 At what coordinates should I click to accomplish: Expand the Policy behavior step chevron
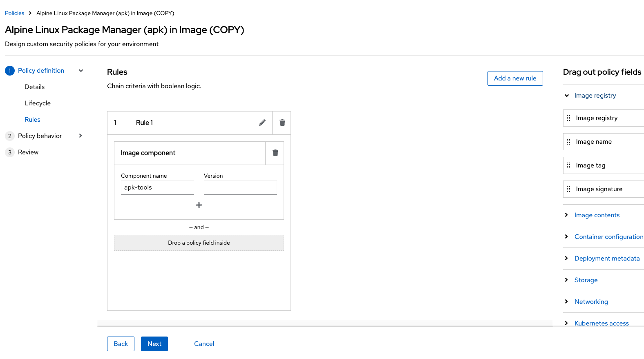80,136
